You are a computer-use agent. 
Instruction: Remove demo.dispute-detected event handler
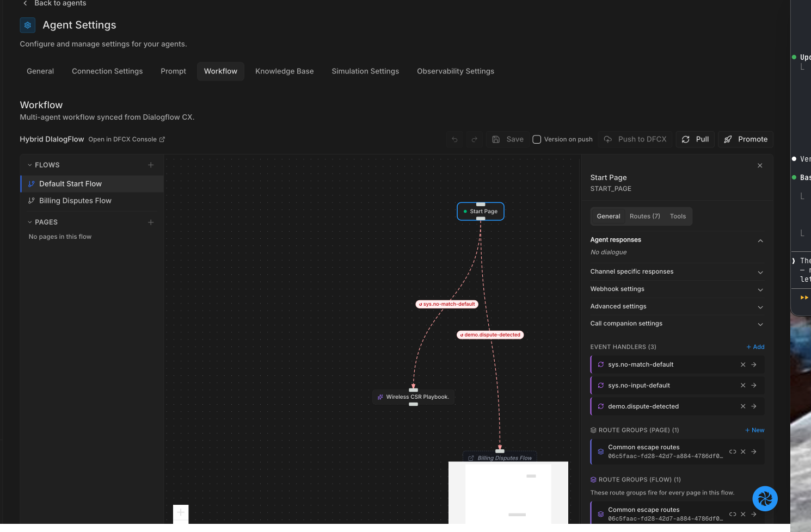743,406
